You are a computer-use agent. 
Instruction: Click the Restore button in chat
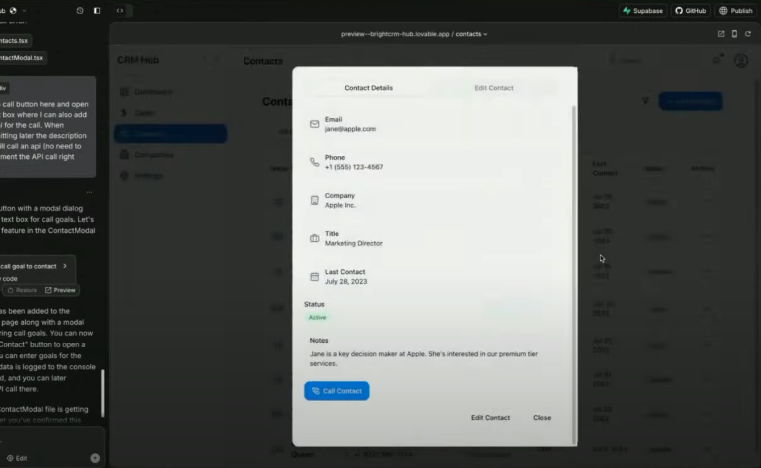[x=22, y=290]
